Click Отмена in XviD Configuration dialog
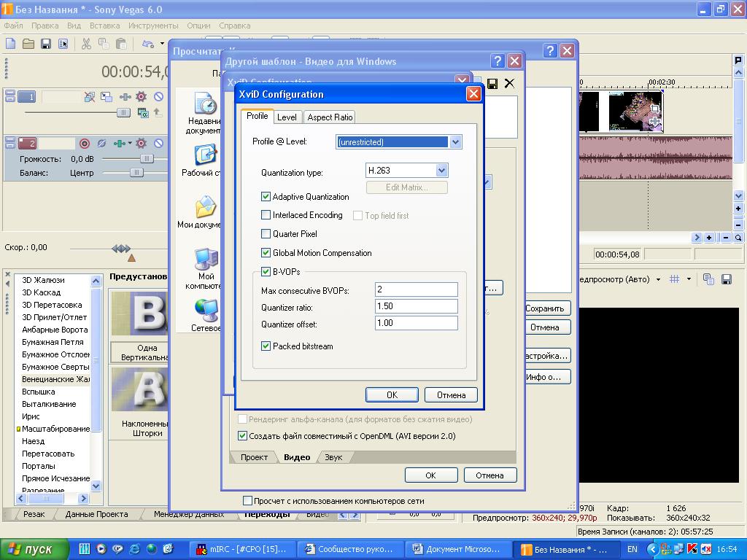 click(451, 394)
